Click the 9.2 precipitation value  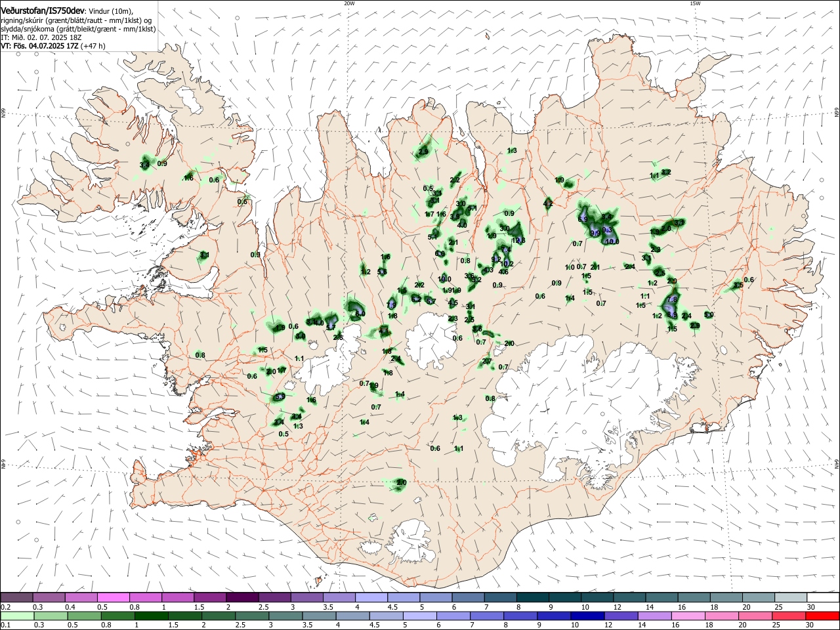pos(496,259)
